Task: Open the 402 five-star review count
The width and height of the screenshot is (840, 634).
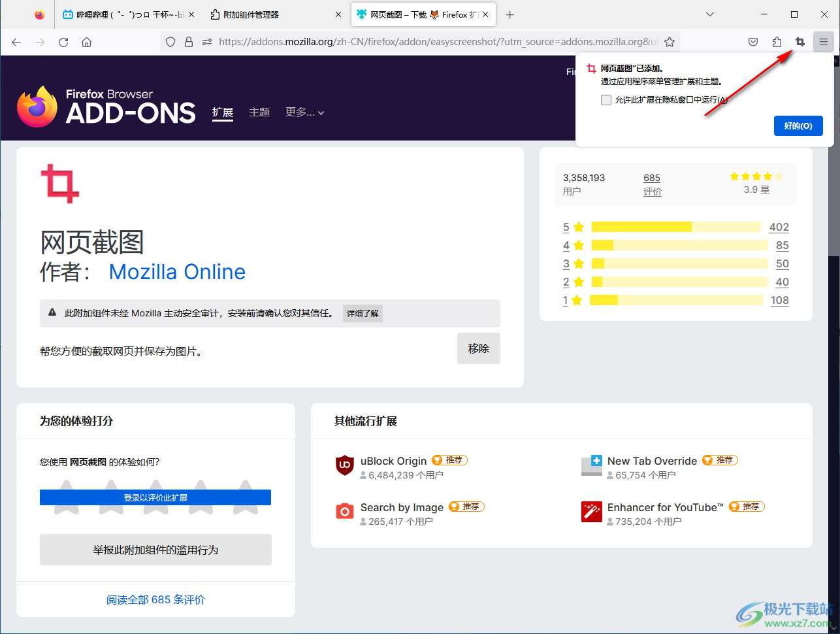Action: click(x=779, y=227)
